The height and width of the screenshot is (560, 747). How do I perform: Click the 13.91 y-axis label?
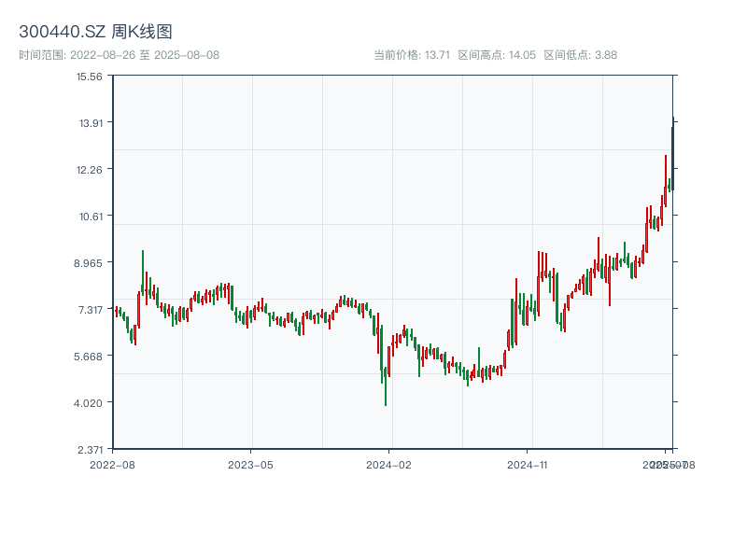click(x=90, y=122)
